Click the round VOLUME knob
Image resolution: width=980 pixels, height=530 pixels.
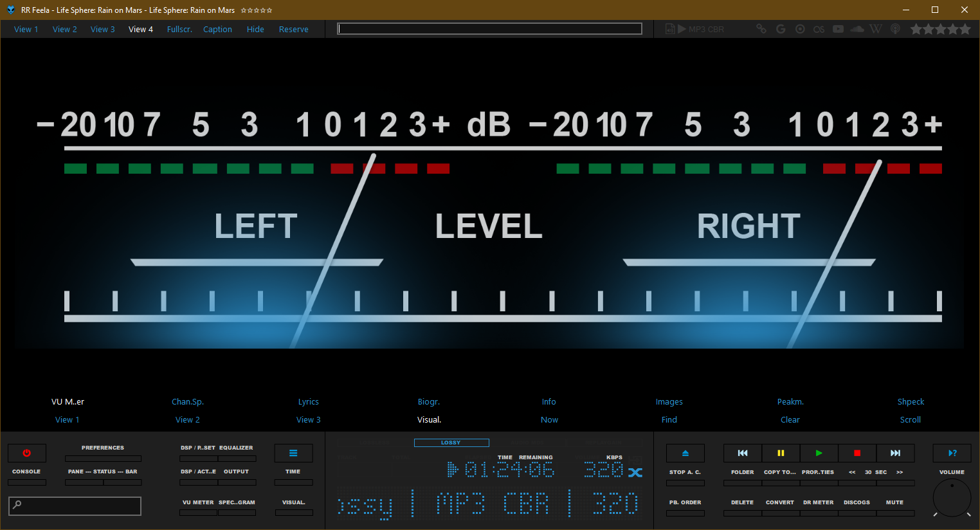point(952,497)
